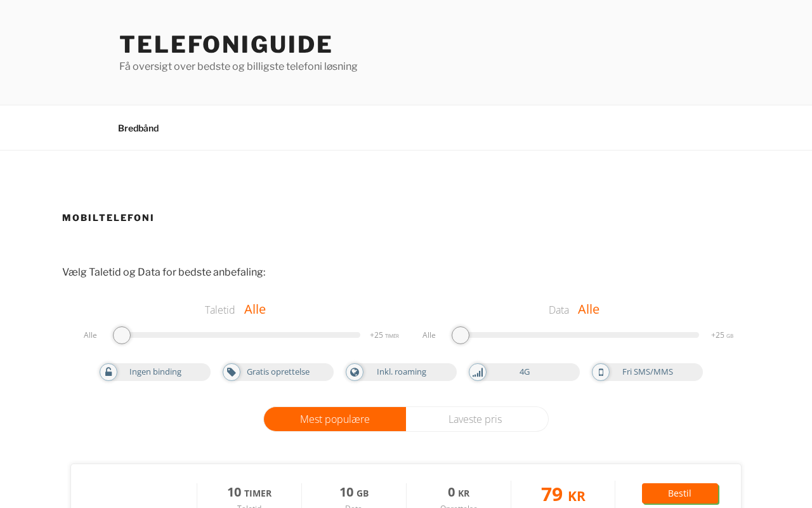Click the MOBILTELEFONI page heading
Screen dimensions: 812x508
pos(108,218)
